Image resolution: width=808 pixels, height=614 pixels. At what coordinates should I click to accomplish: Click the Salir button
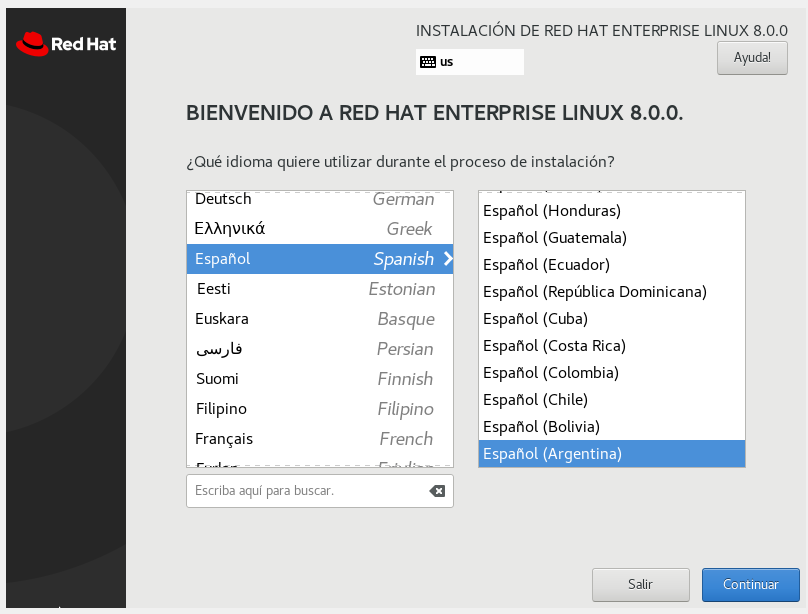pyautogui.click(x=641, y=585)
